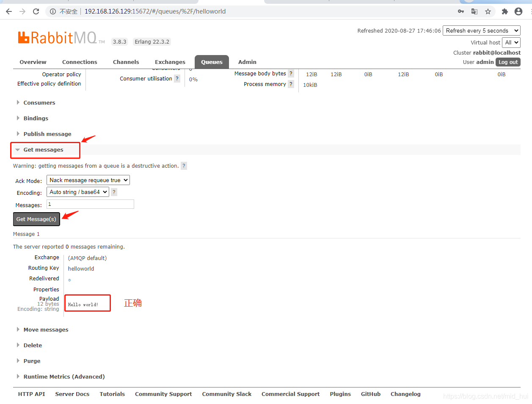This screenshot has width=532, height=404.
Task: Go back with the browser back arrow
Action: click(9, 11)
